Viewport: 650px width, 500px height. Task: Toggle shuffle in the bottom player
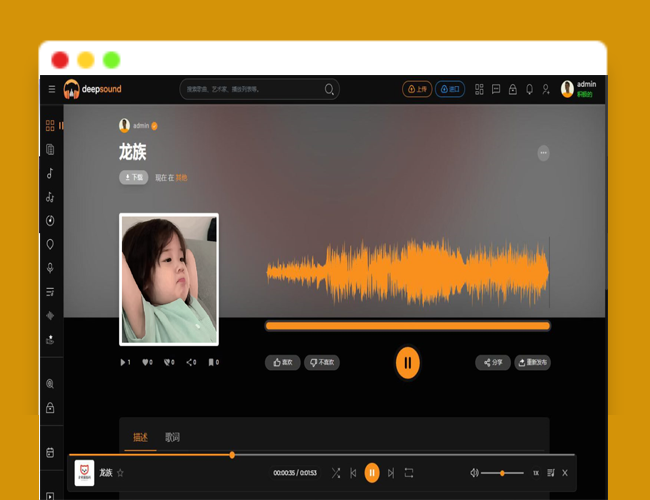(x=335, y=472)
